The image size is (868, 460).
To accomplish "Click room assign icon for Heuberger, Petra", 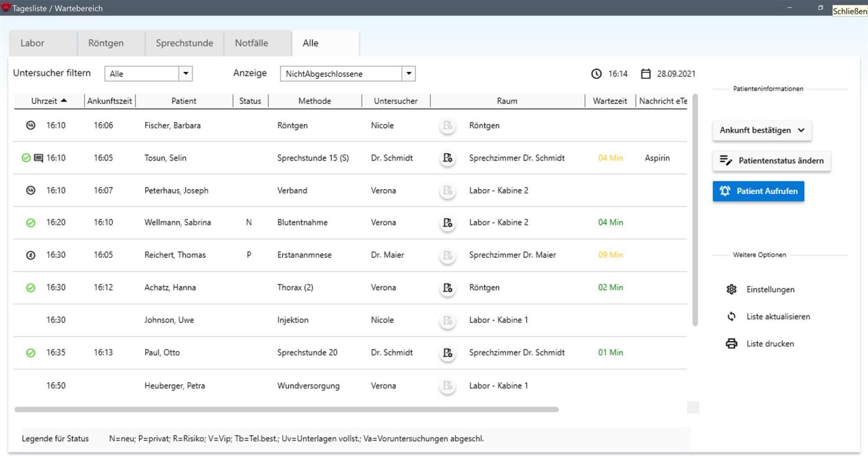I will click(447, 386).
